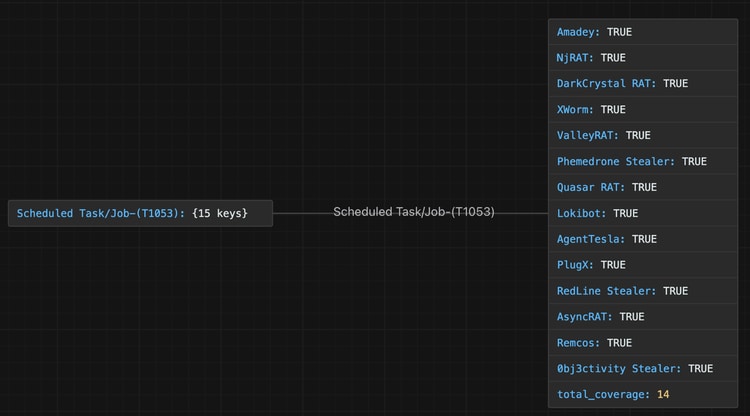The height and width of the screenshot is (416, 750).
Task: Click the Scheduled Task/Job-(T1053) edge label
Action: click(414, 212)
